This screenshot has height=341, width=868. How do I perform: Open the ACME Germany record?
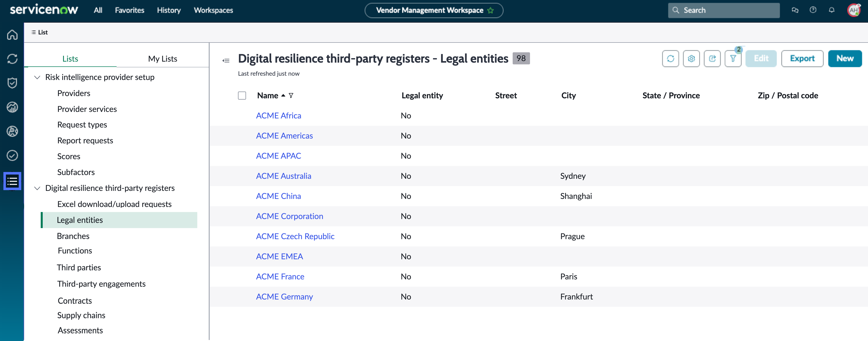[284, 297]
